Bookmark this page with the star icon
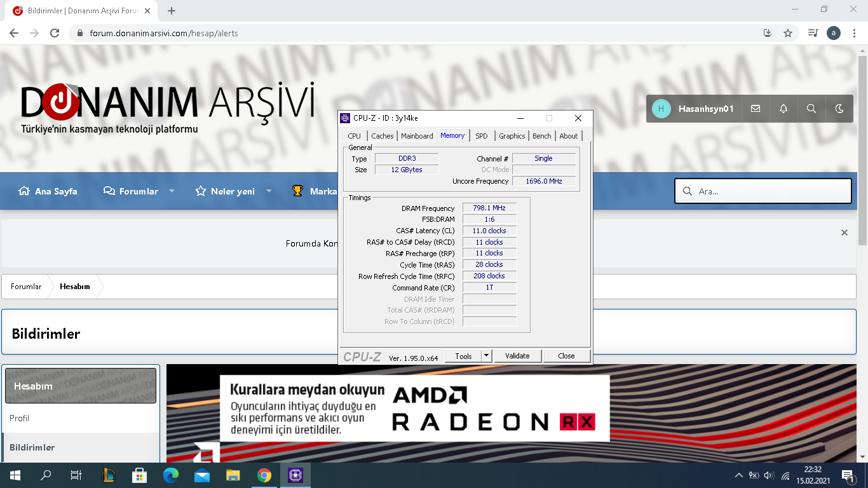 pyautogui.click(x=788, y=33)
